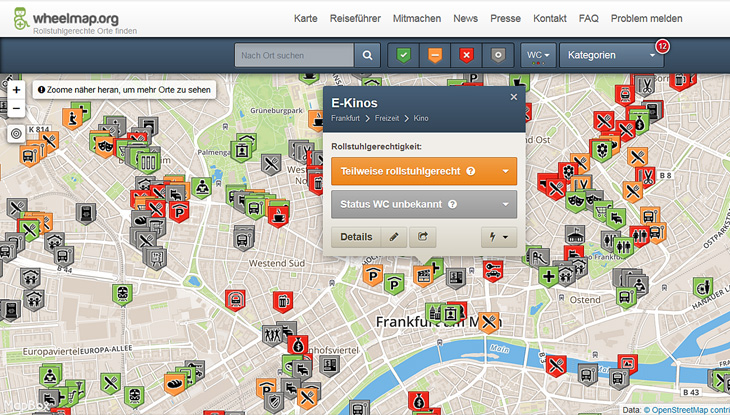Viewport: 730px width, 415px height.
Task: Open the Karte menu item
Action: pyautogui.click(x=305, y=19)
